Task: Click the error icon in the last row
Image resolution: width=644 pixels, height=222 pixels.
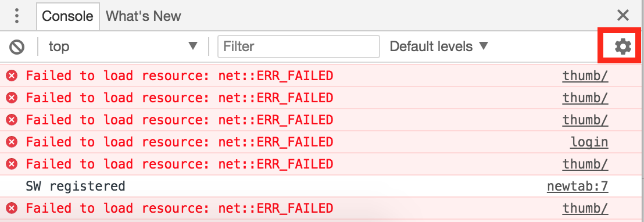Action: pyautogui.click(x=12, y=209)
